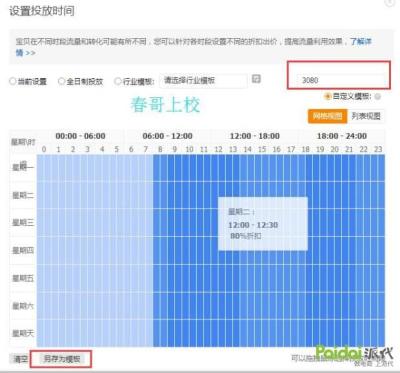The height and width of the screenshot is (373, 400).
Task: Click the hour 12 column label
Action: (x=218, y=149)
